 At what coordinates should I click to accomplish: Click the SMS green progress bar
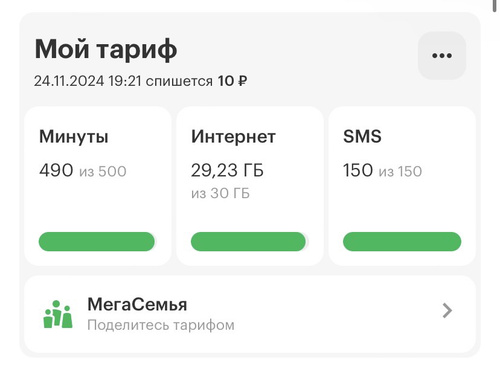(x=402, y=241)
